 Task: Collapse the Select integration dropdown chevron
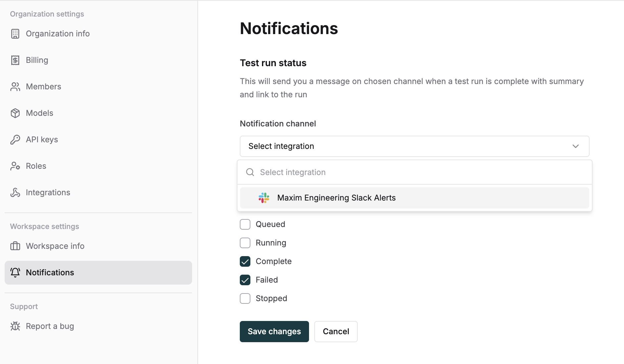pos(576,146)
